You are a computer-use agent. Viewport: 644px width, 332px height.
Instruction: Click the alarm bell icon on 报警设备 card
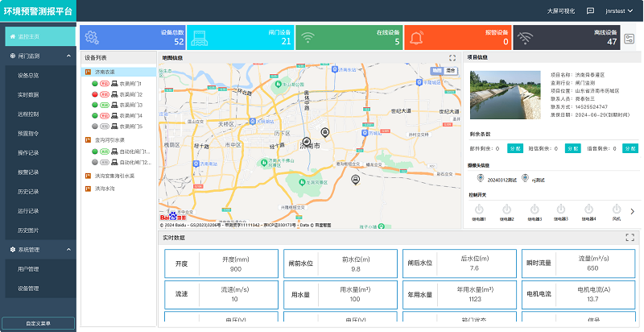[416, 38]
